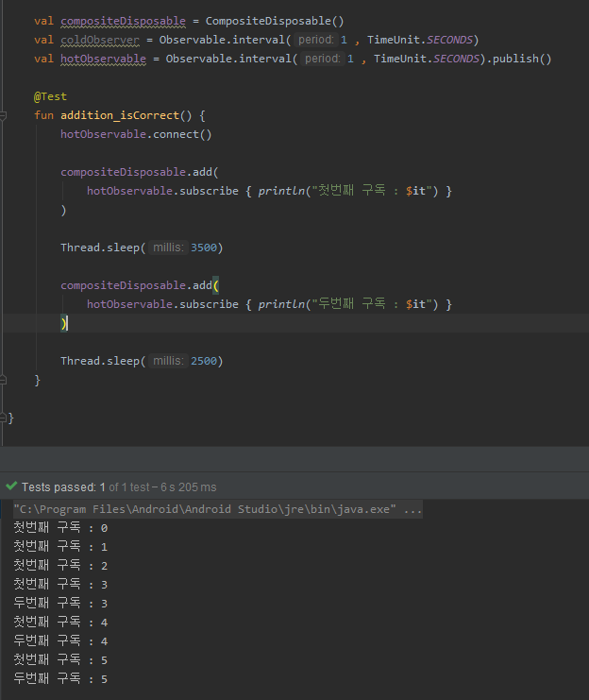Click output line '첫번째 구독 : 2'
The height and width of the screenshot is (700, 589).
click(x=60, y=566)
